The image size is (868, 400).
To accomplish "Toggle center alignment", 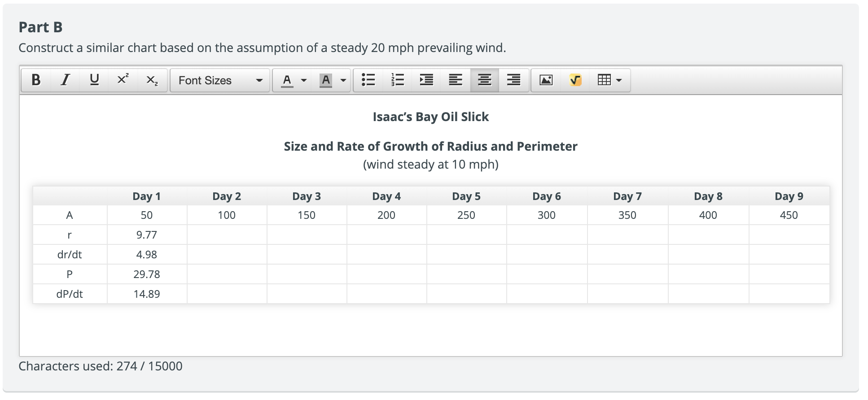I will click(x=484, y=80).
